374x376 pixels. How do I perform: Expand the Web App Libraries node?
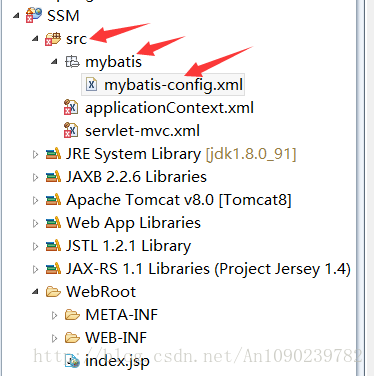coord(35,223)
